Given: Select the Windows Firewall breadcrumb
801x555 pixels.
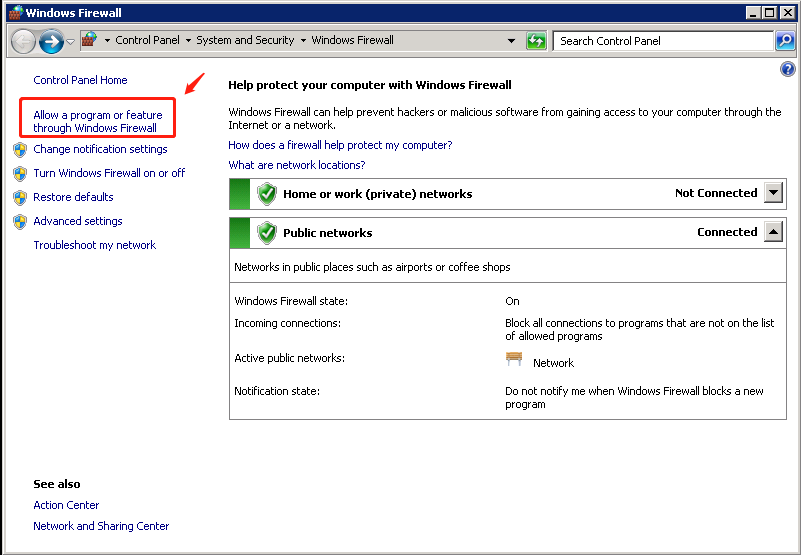Looking at the screenshot, I should click(352, 40).
